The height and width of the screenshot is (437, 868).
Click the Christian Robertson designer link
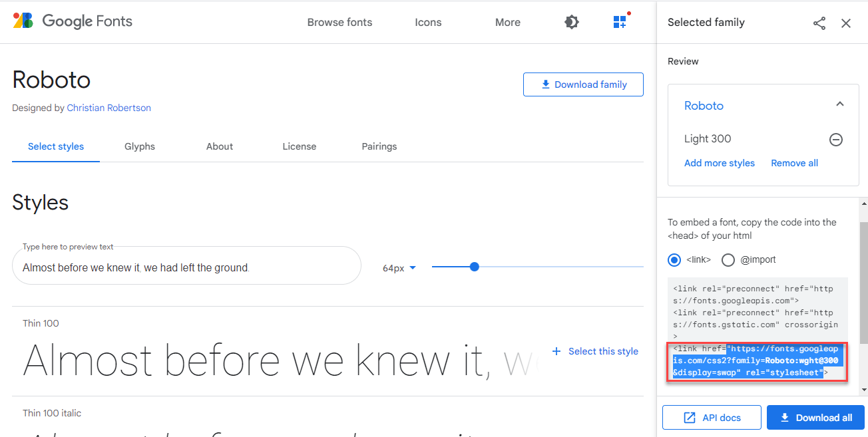109,108
